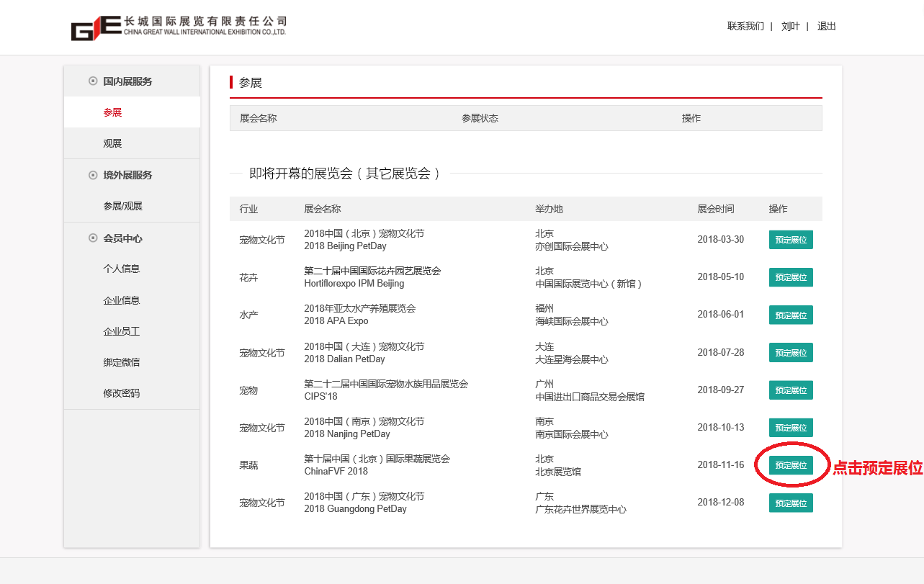924x584 pixels.
Task: Click date 2018-12-08 cell
Action: 721,503
